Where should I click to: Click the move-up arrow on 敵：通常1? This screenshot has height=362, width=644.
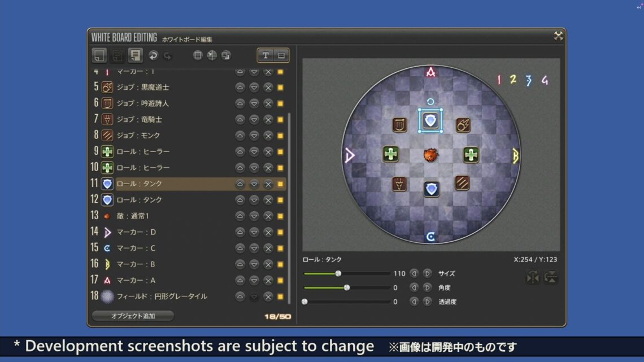pyautogui.click(x=240, y=216)
